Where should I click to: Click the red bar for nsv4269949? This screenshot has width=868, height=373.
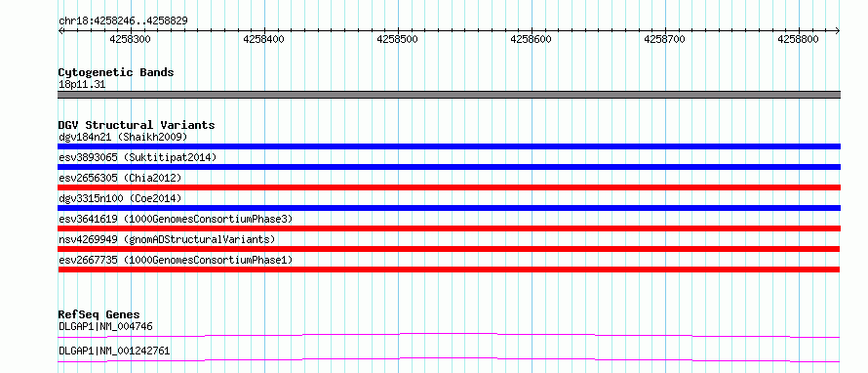point(449,249)
